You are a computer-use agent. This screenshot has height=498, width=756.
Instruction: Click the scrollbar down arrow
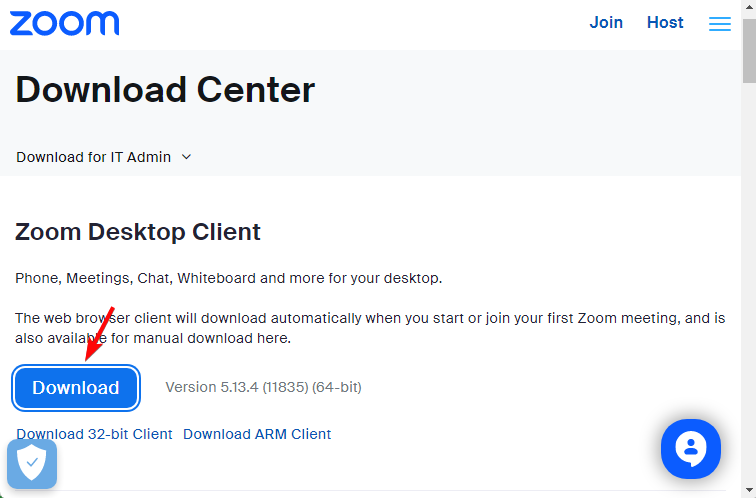click(749, 491)
